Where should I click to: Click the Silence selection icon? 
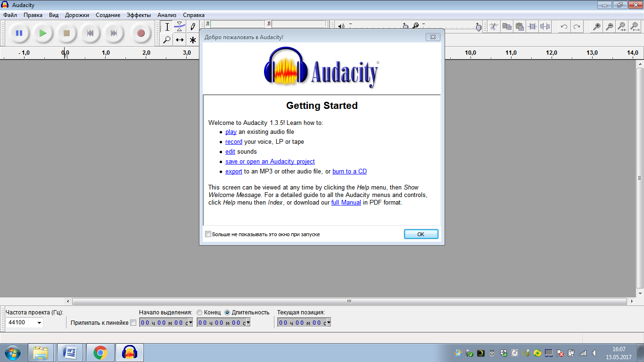click(x=545, y=27)
